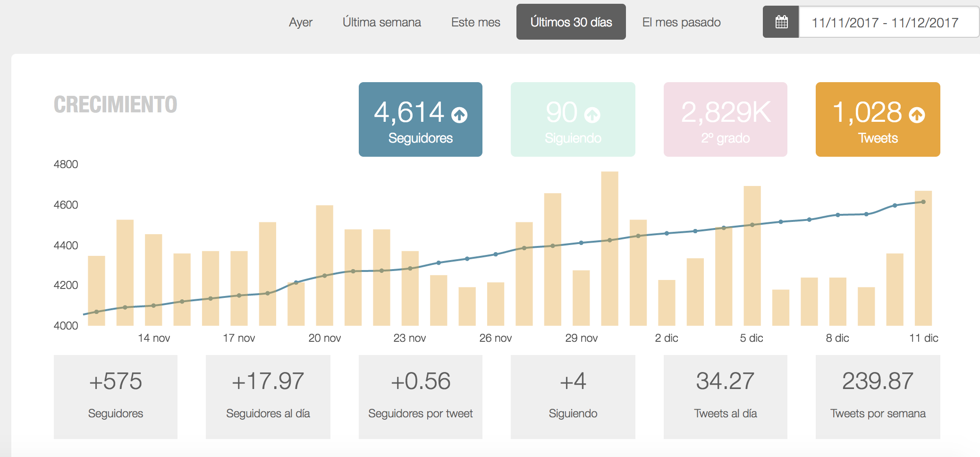Enable the Siguiendo series card

(573, 119)
